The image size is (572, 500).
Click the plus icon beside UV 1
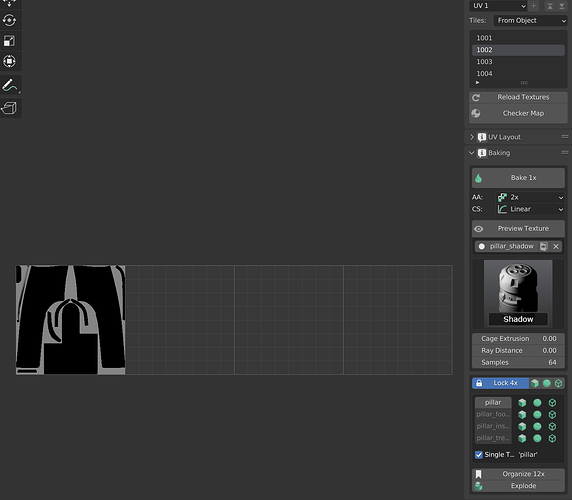coord(533,6)
